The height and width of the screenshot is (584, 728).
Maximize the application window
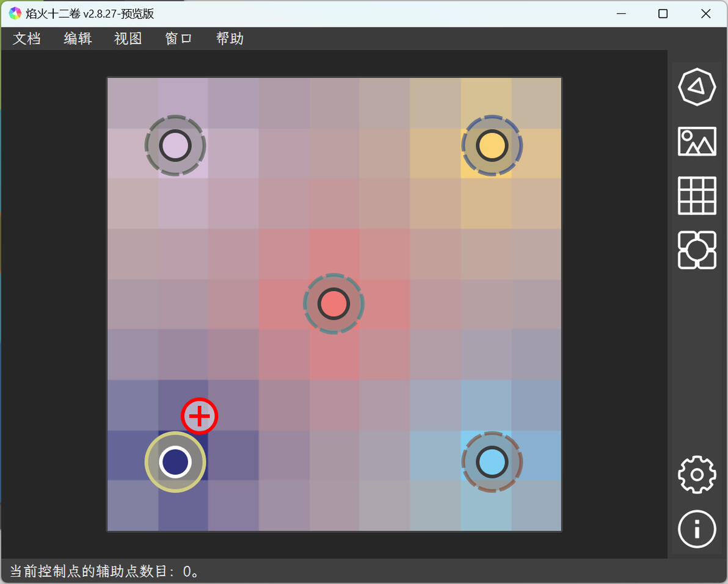pos(663,13)
